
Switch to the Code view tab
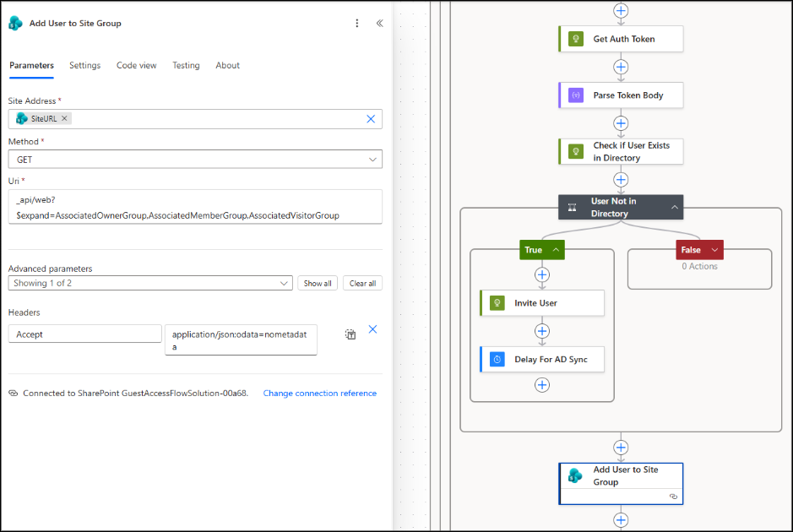(x=136, y=65)
